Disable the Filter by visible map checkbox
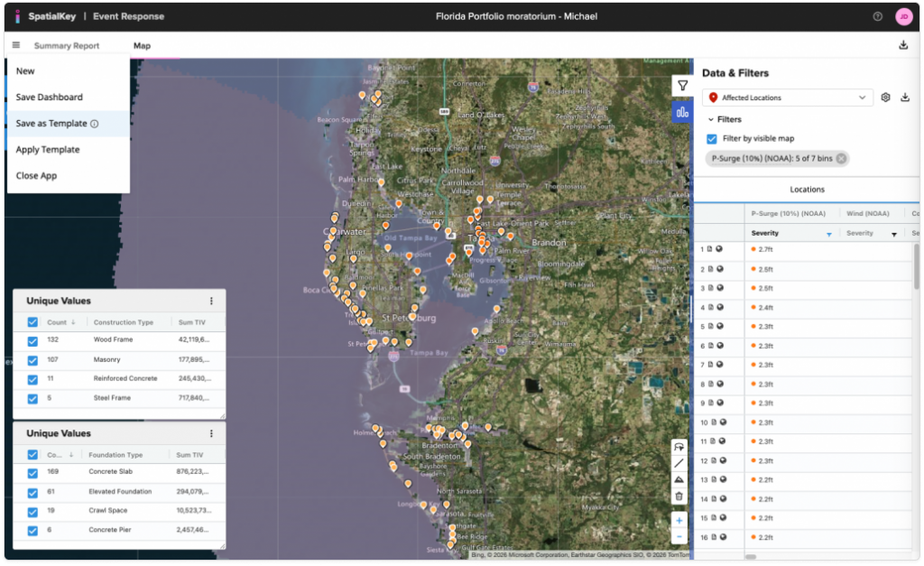Image resolution: width=924 pixels, height=566 pixels. coord(712,140)
